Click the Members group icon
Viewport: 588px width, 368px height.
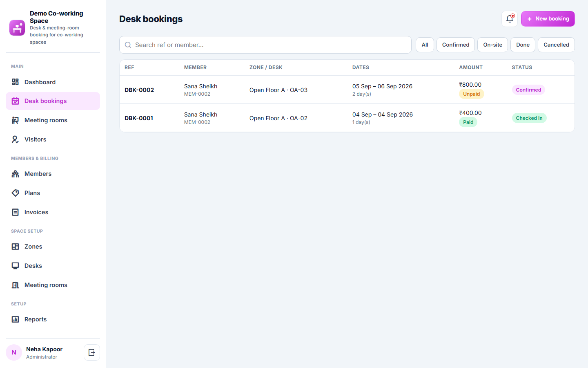pyautogui.click(x=16, y=174)
